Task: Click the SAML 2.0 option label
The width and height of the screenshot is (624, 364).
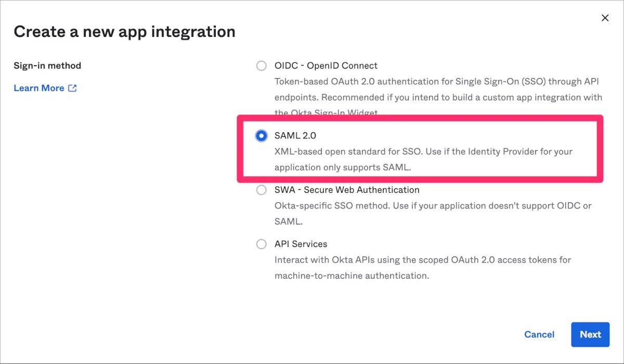Action: click(x=295, y=136)
